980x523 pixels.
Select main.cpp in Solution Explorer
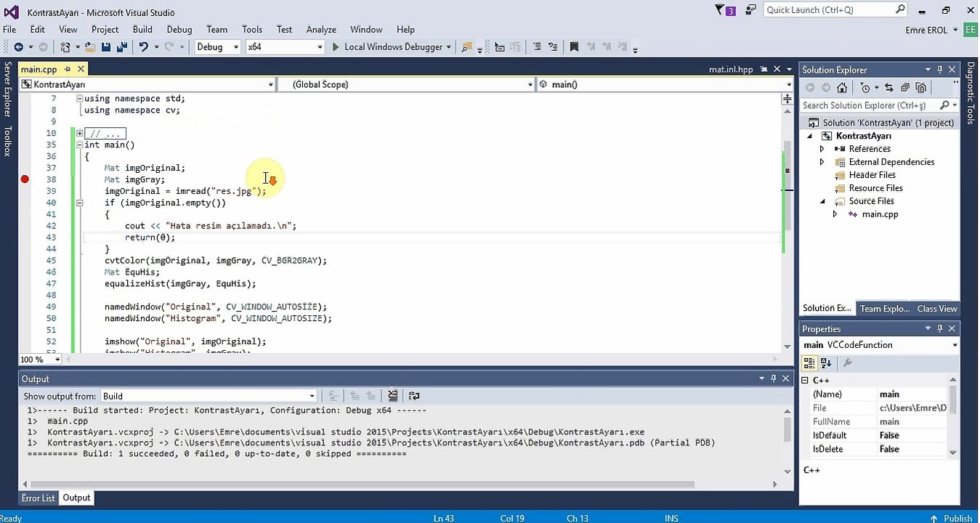tap(880, 214)
